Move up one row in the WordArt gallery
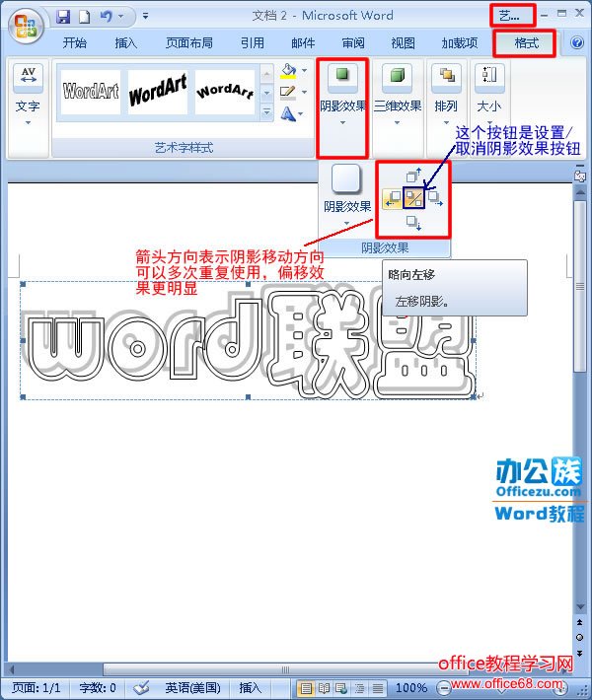The width and height of the screenshot is (592, 700). coord(266,73)
